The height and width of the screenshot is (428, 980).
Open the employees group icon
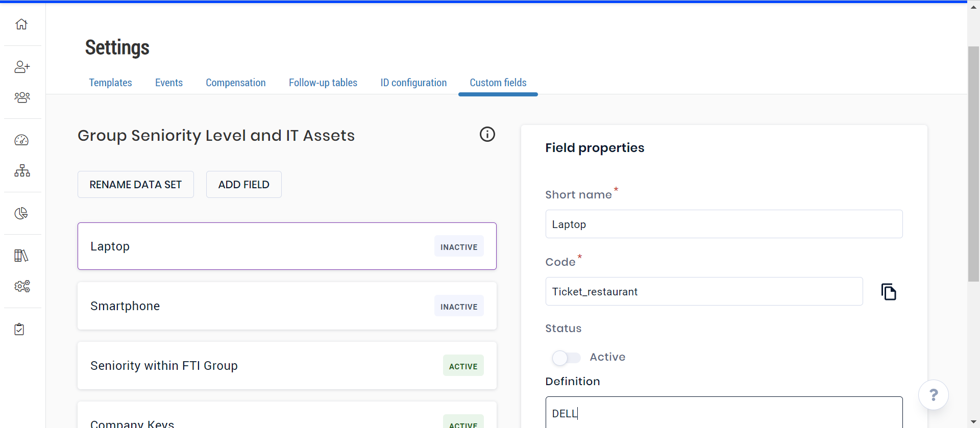(x=22, y=97)
